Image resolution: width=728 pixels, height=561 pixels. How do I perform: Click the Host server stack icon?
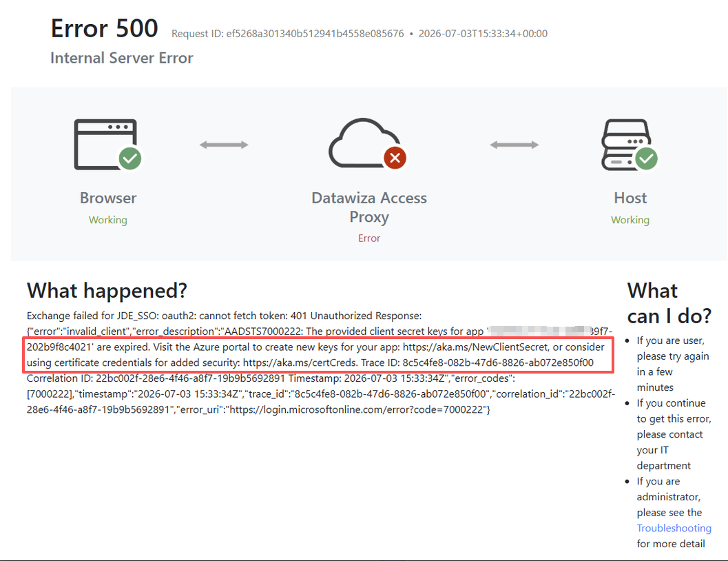coord(626,145)
